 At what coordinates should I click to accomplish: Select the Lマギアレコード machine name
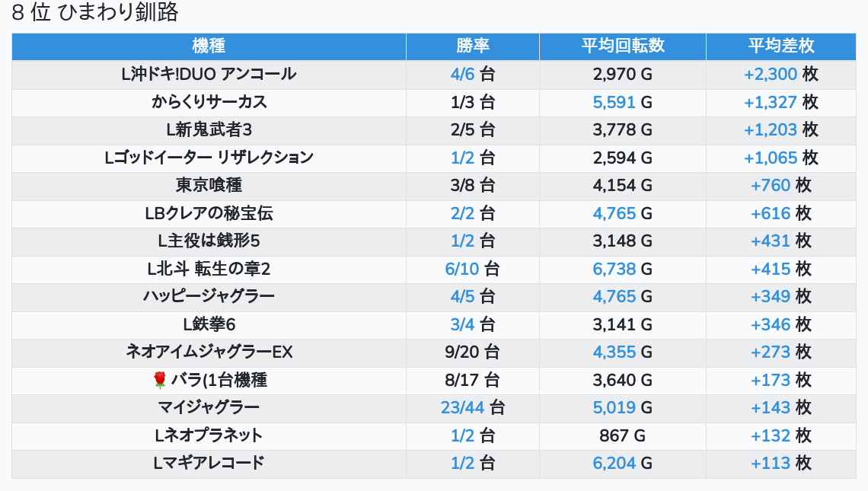(x=209, y=463)
